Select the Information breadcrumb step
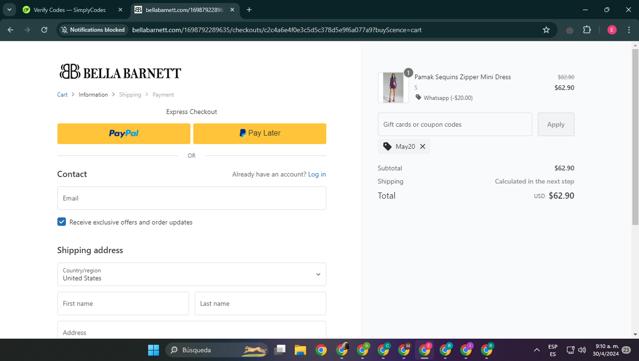The width and height of the screenshot is (639, 361). click(x=93, y=95)
